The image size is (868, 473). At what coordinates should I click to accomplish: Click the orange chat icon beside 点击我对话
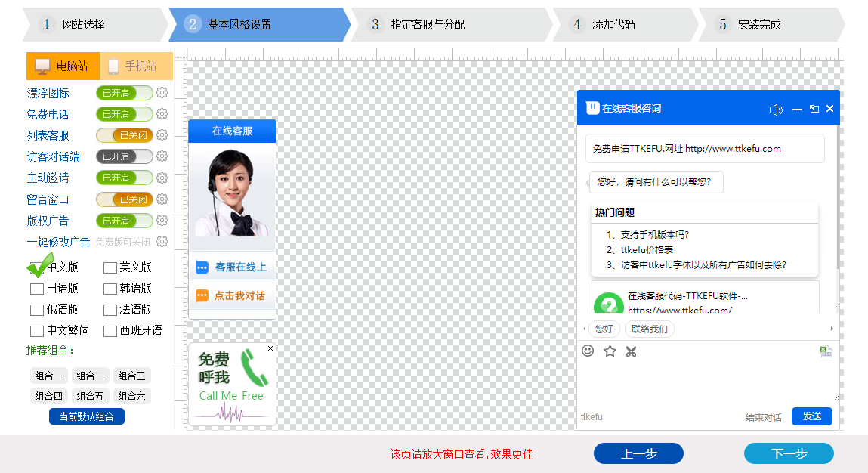pyautogui.click(x=202, y=295)
